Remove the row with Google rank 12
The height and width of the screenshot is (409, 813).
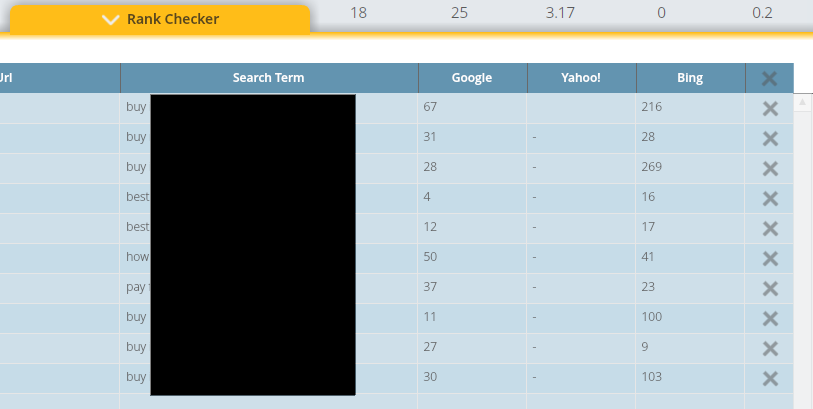pos(770,229)
